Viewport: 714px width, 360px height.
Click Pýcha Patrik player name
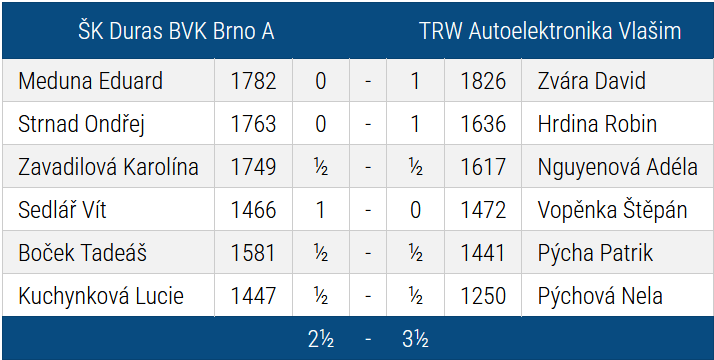(x=595, y=253)
